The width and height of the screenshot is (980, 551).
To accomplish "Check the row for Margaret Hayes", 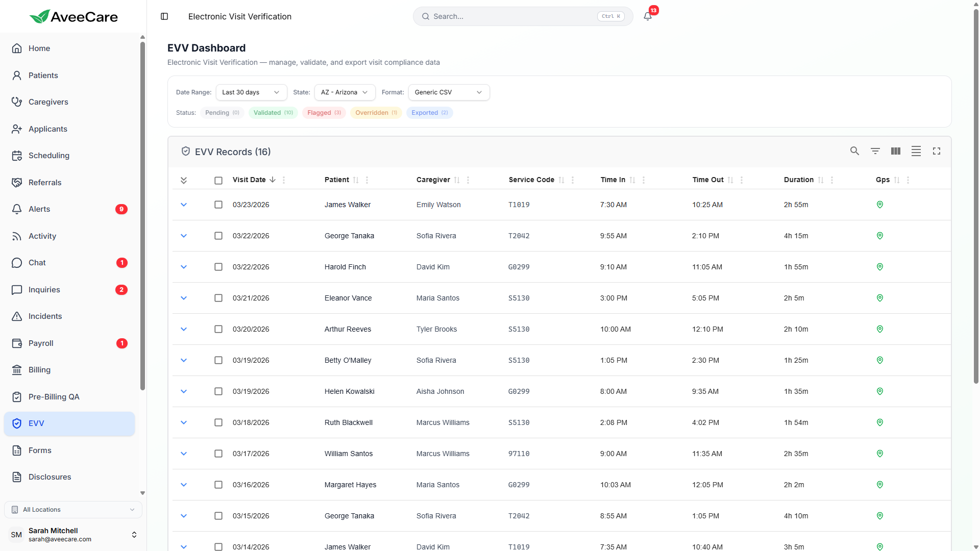I will 218,485.
